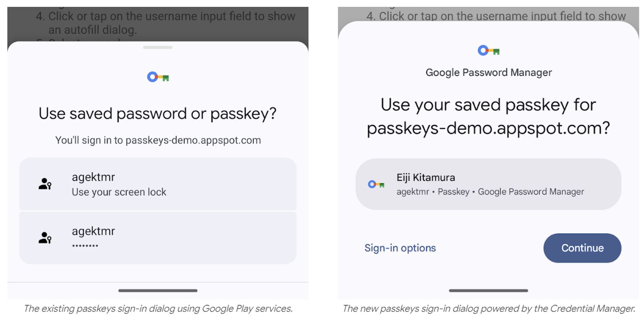
Task: Click the caption about the Credential Manager
Action: coord(488,309)
